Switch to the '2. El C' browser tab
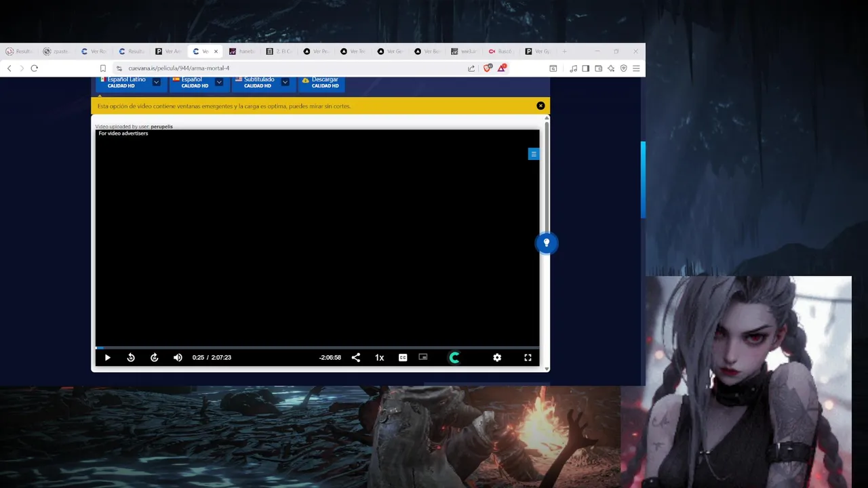The height and width of the screenshot is (488, 868). point(279,52)
